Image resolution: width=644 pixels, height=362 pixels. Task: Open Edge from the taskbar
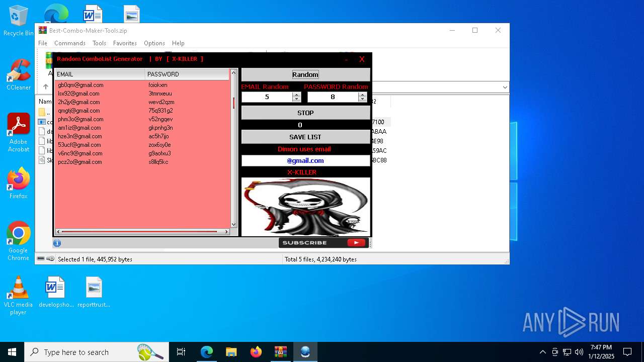pyautogui.click(x=206, y=352)
